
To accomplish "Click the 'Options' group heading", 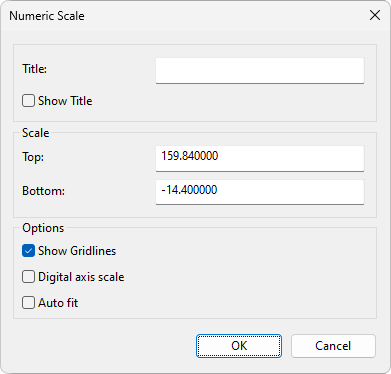I will point(43,228).
